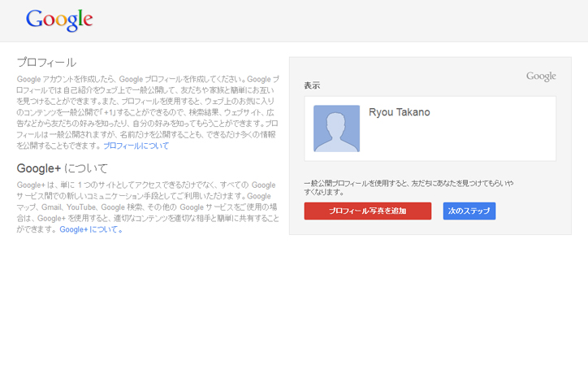This screenshot has height=370, width=588.
Task: Open the Google+ について。 link
Action: (x=91, y=229)
